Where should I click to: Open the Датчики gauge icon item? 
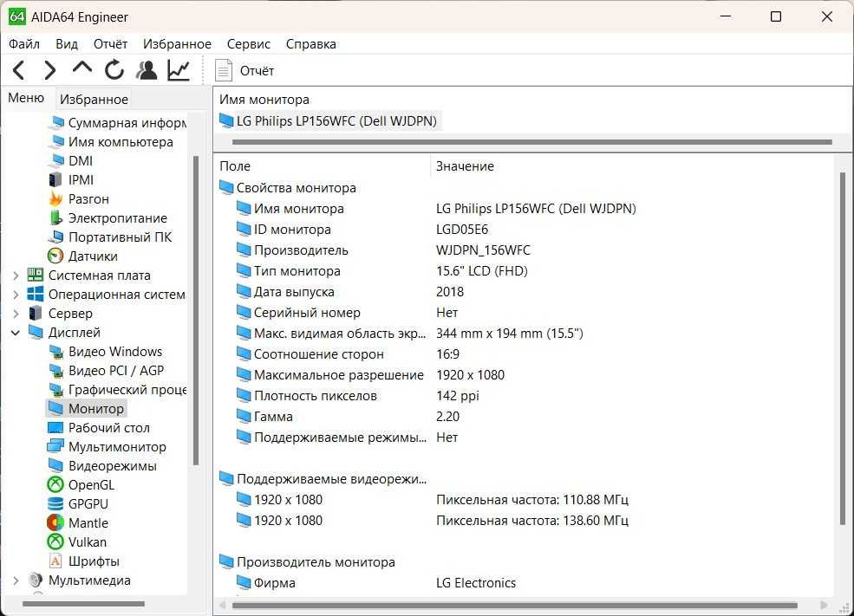point(55,256)
